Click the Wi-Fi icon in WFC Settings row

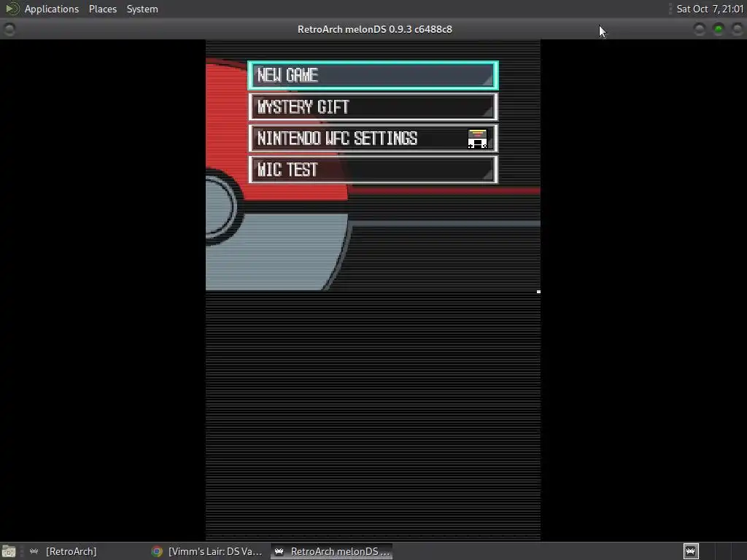click(477, 139)
